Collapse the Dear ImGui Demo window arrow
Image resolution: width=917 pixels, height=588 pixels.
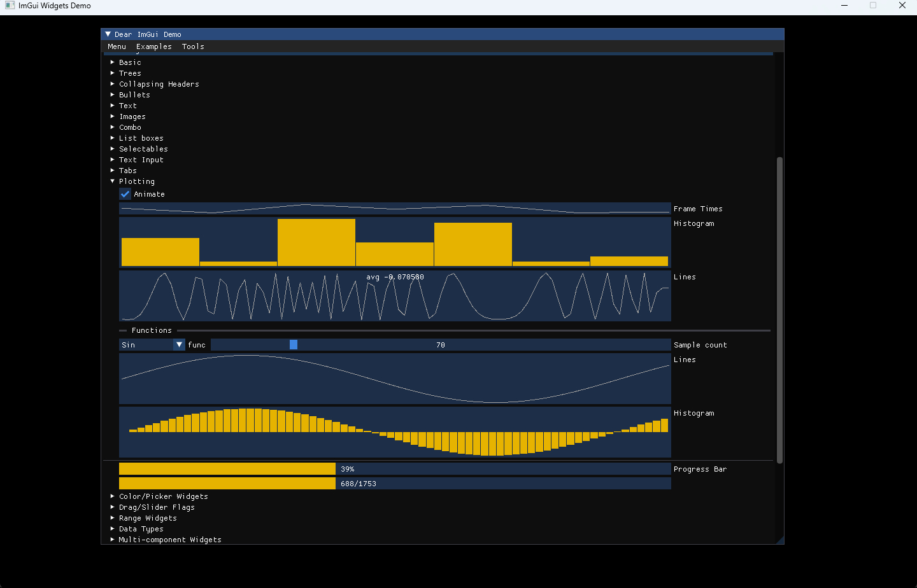point(108,34)
